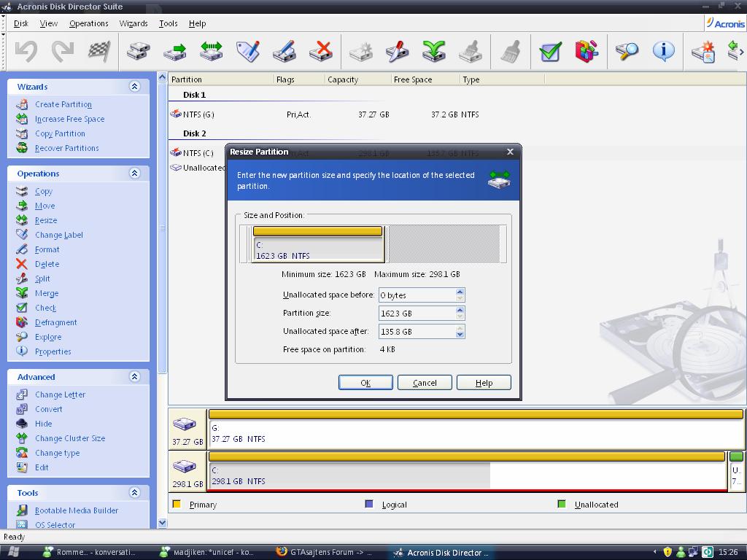Open the Properties info toolbar icon
The width and height of the screenshot is (747, 560).
coord(663,51)
